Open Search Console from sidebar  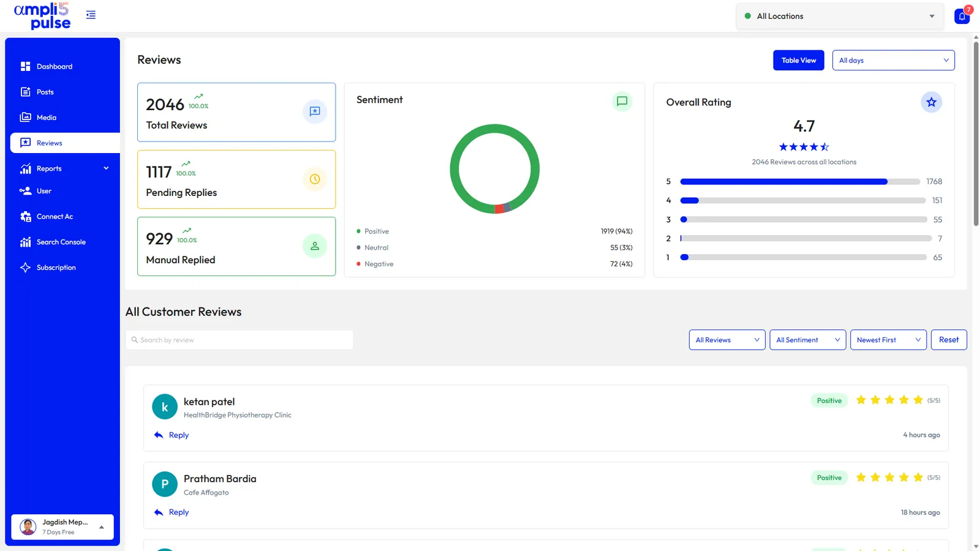point(65,242)
